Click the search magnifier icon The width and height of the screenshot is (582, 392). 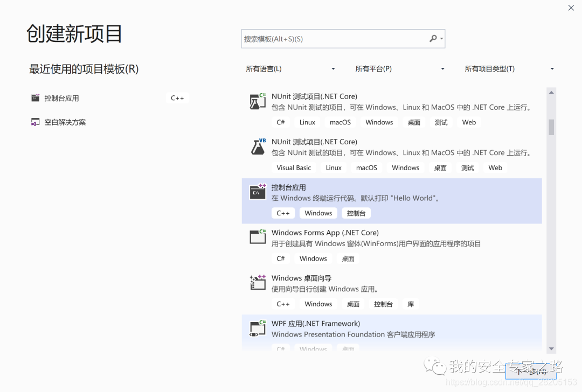point(433,39)
